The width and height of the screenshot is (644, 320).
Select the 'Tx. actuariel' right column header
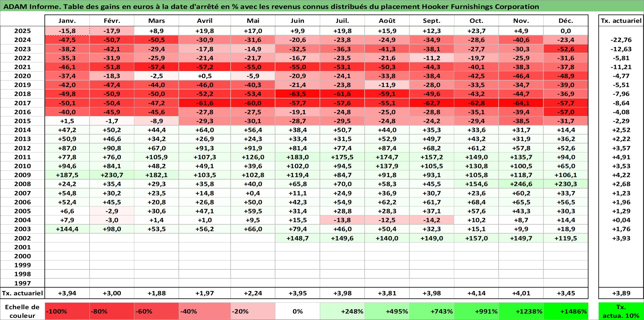click(x=621, y=21)
